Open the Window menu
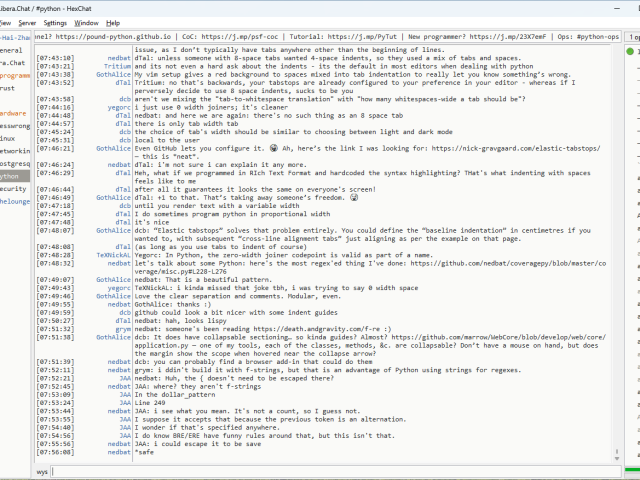The width and height of the screenshot is (640, 480). coord(87,22)
